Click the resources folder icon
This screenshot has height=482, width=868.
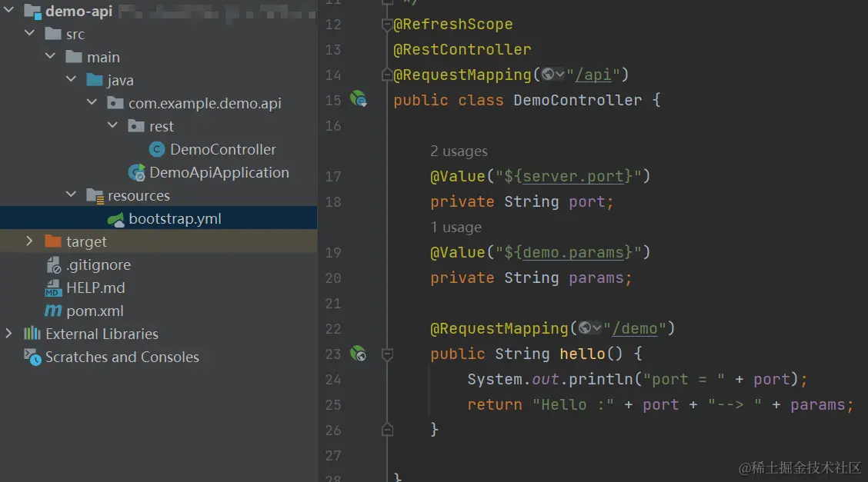(x=95, y=196)
